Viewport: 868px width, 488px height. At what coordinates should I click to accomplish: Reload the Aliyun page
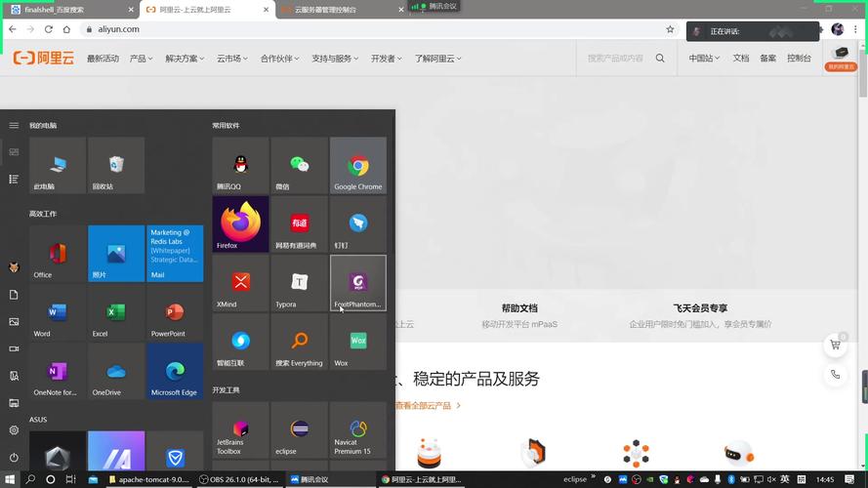49,29
